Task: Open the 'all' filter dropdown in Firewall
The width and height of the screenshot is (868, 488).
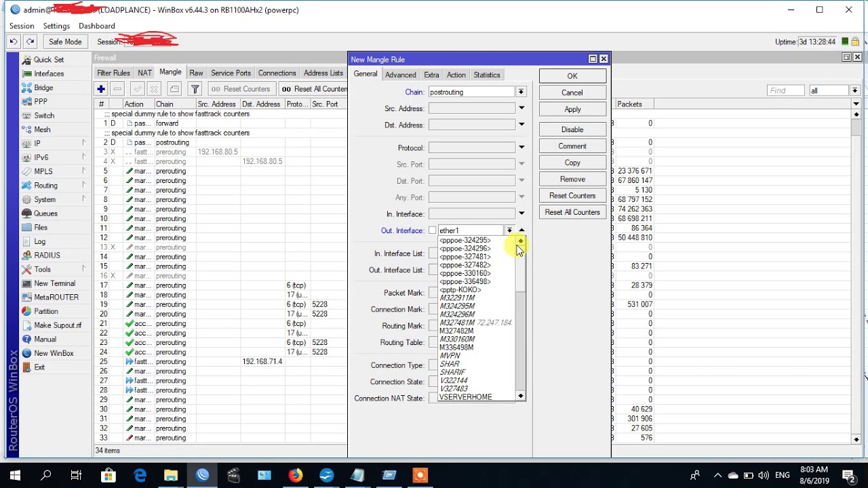Action: (x=854, y=90)
